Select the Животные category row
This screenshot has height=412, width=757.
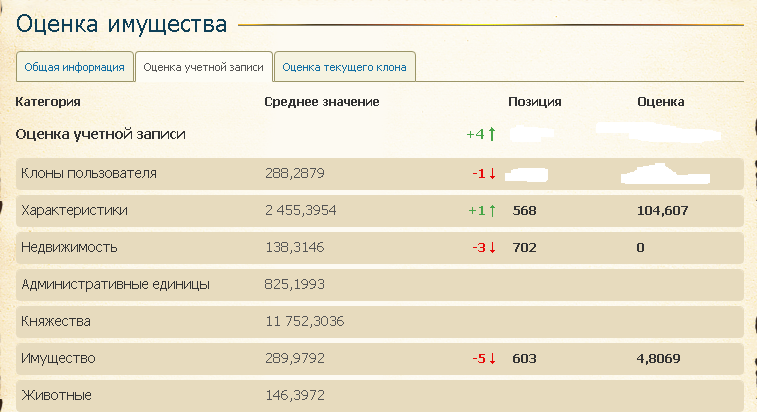(379, 396)
